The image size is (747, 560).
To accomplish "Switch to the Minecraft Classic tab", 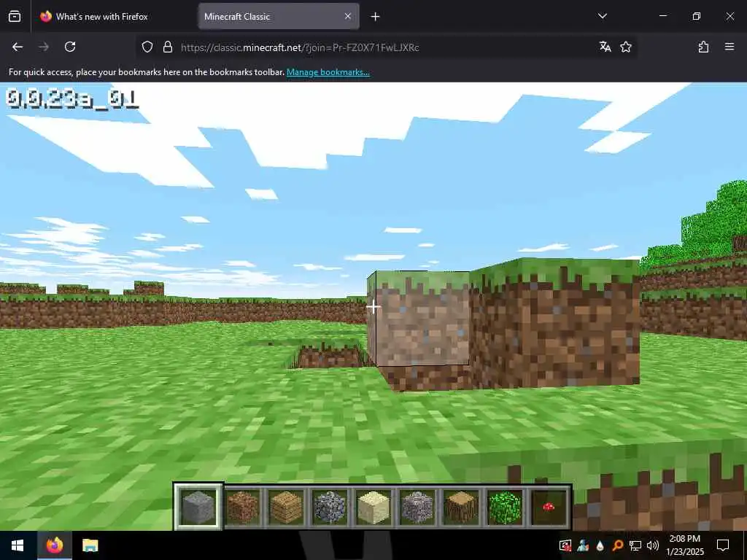I will 279,16.
